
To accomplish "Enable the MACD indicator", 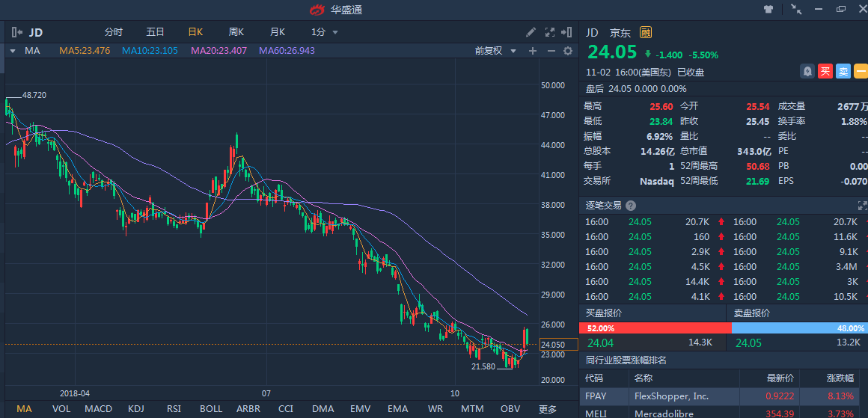I will 99,409.
